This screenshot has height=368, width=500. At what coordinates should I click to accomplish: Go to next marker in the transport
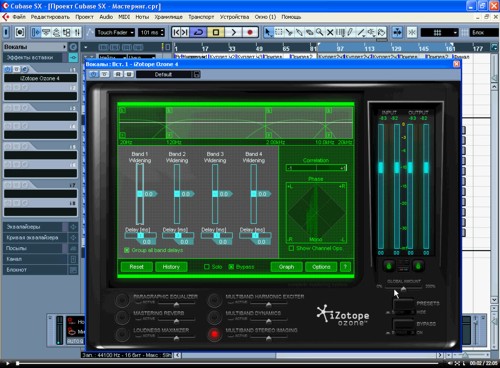[x=185, y=32]
